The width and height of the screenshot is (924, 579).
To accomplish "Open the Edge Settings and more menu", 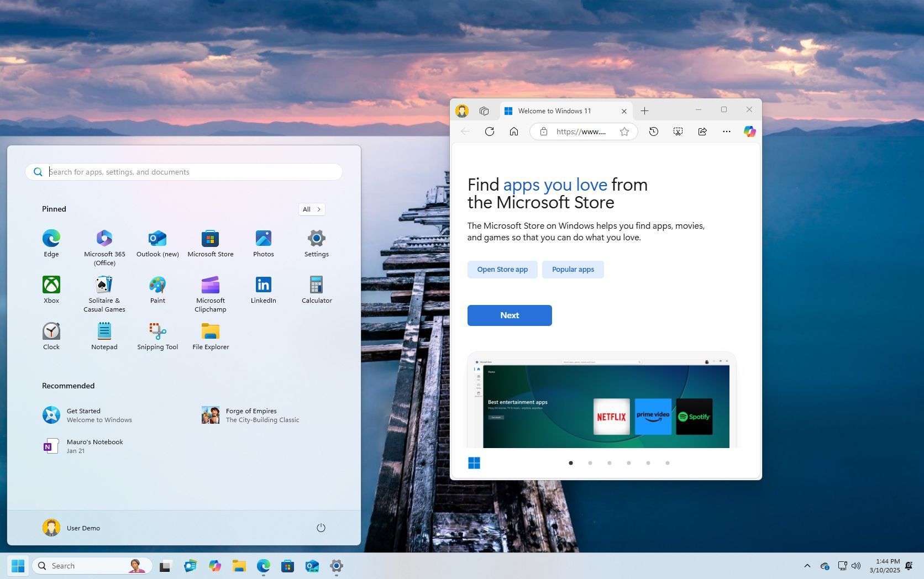I will pos(726,131).
